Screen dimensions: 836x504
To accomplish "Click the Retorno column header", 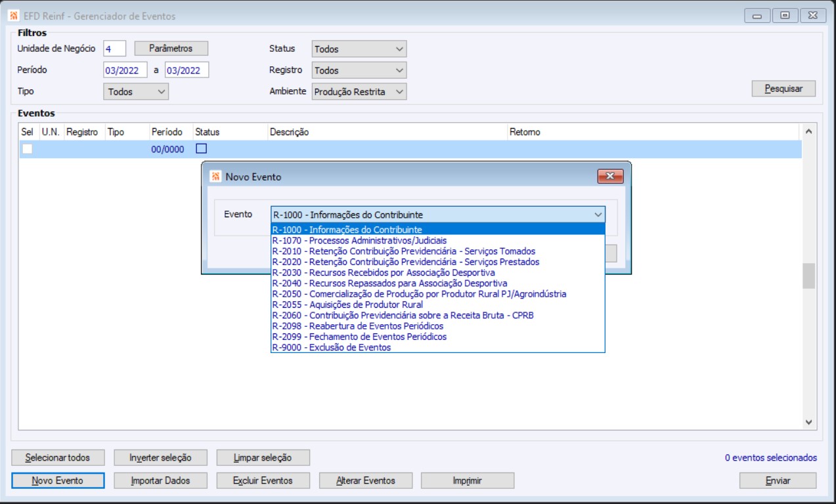I will pyautogui.click(x=653, y=132).
